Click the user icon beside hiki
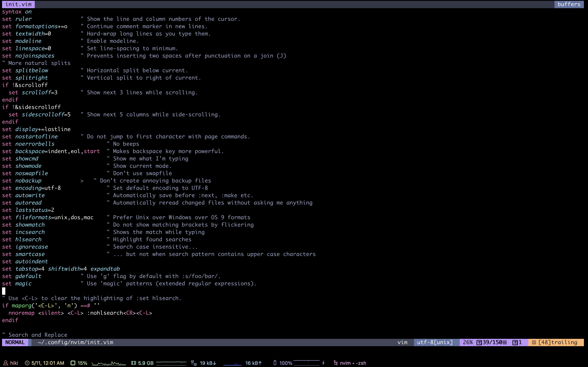588x367 pixels. pyautogui.click(x=6, y=363)
